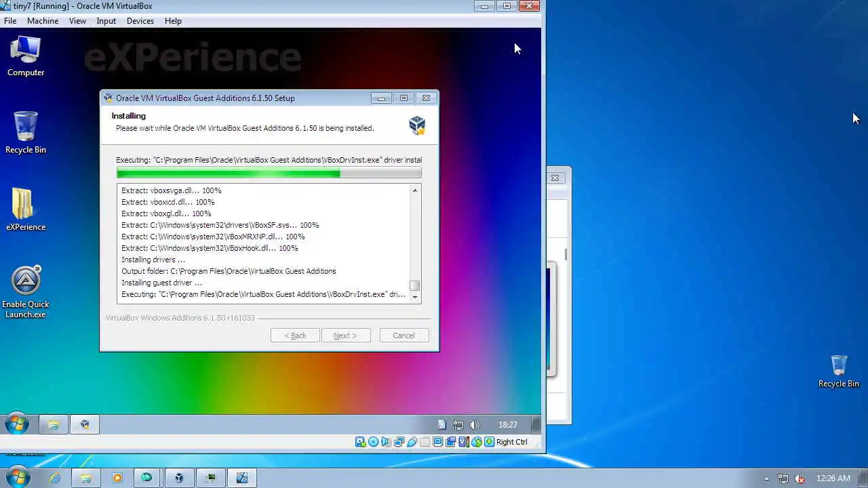
Task: Click the guest clock showing 18:27
Action: tap(508, 425)
